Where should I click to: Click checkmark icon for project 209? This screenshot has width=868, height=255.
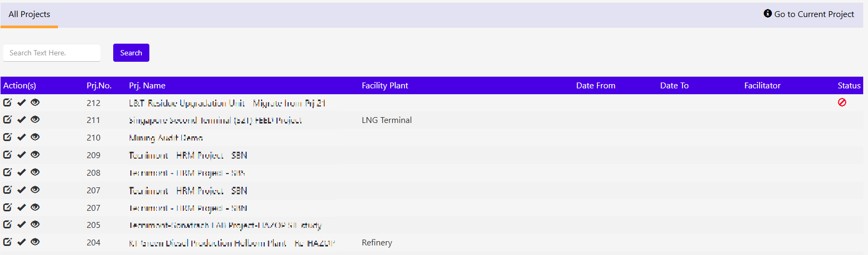pos(21,155)
